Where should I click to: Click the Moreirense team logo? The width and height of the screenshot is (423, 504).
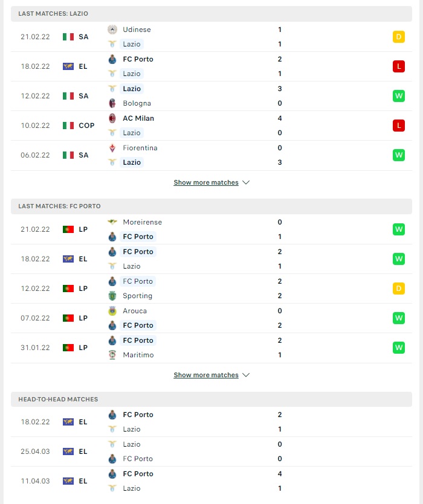coord(112,222)
